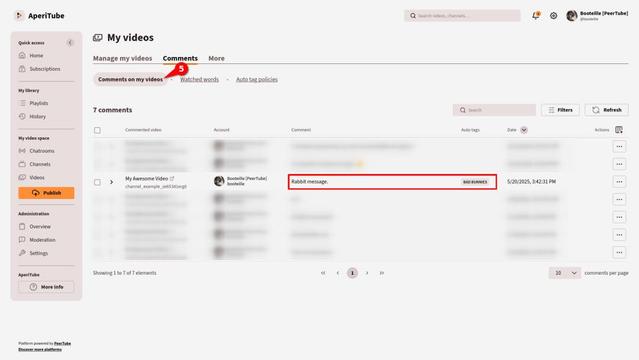Open History in My library
639x360 pixels.
33,117
